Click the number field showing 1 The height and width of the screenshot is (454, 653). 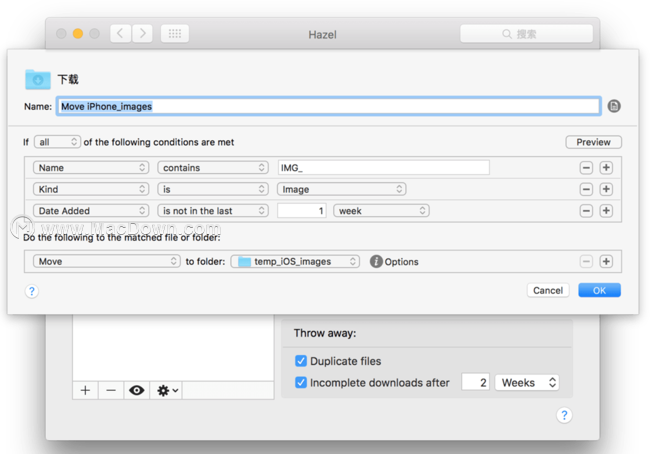[302, 211]
